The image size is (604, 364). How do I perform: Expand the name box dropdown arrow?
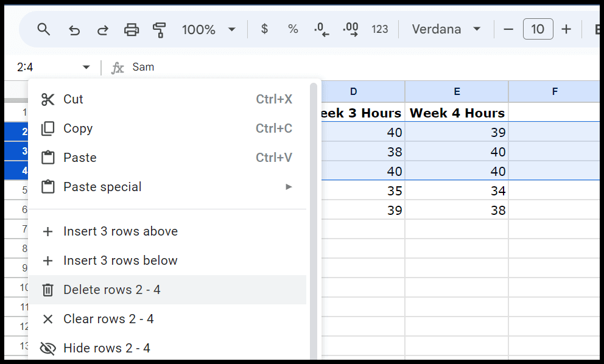pyautogui.click(x=86, y=67)
